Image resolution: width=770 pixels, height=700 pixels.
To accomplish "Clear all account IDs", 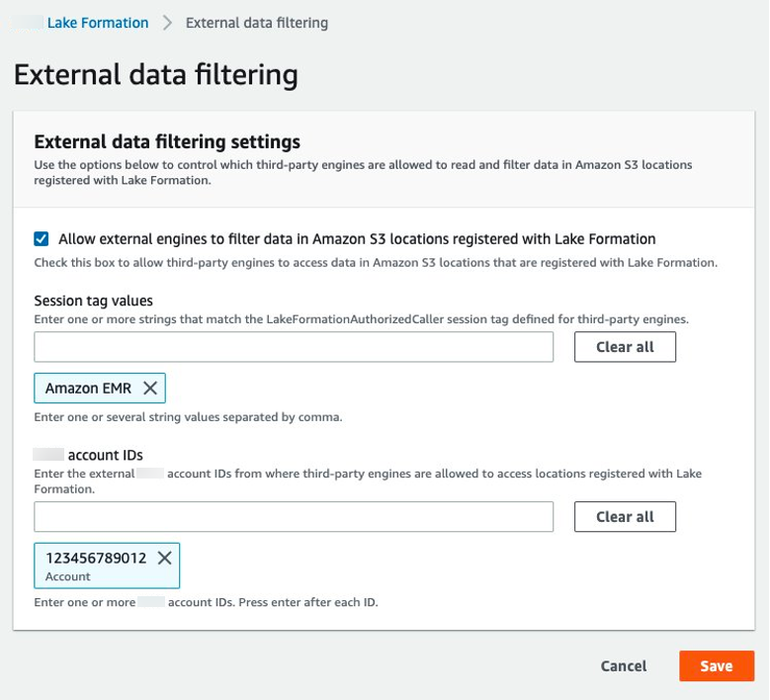I will tap(625, 517).
